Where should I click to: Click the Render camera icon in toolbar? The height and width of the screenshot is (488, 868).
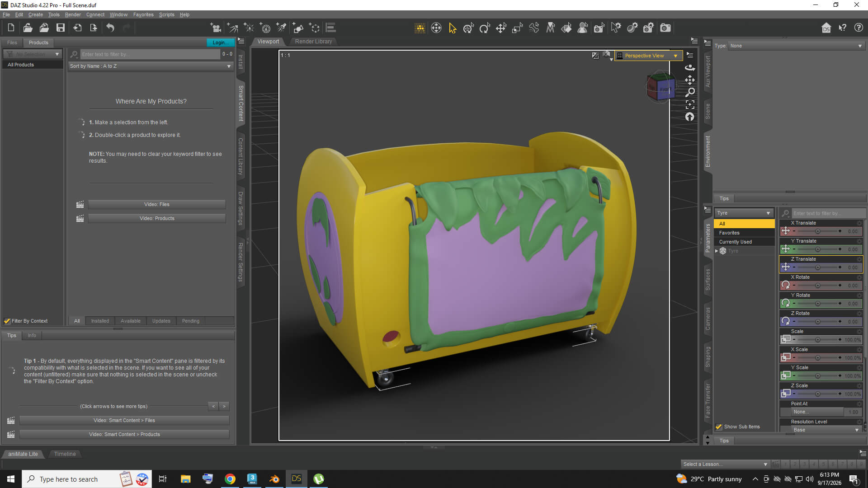coord(665,28)
